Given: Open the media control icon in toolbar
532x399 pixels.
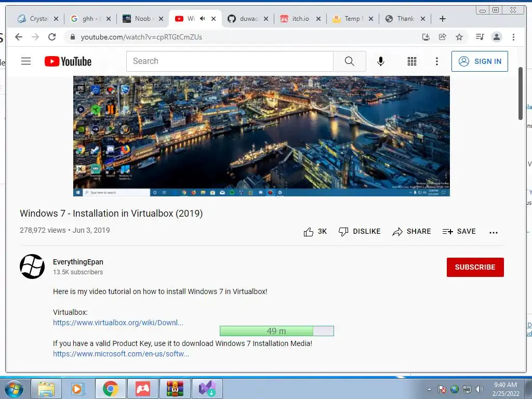Looking at the screenshot, I should pos(480,37).
